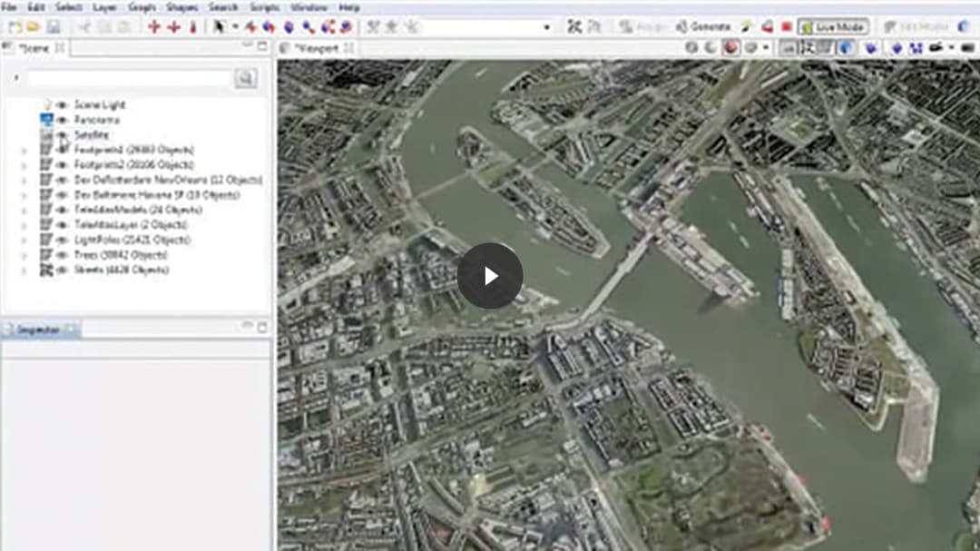The image size is (980, 551).
Task: Open the Search menu
Action: tap(223, 7)
